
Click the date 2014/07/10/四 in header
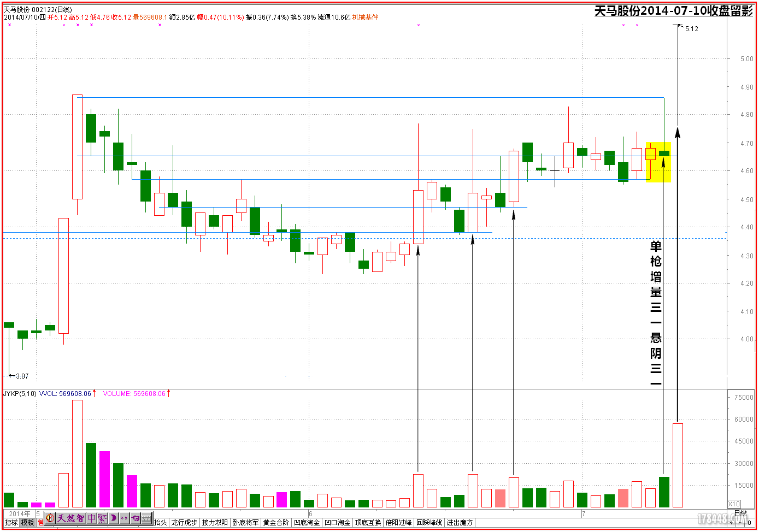(x=25, y=17)
